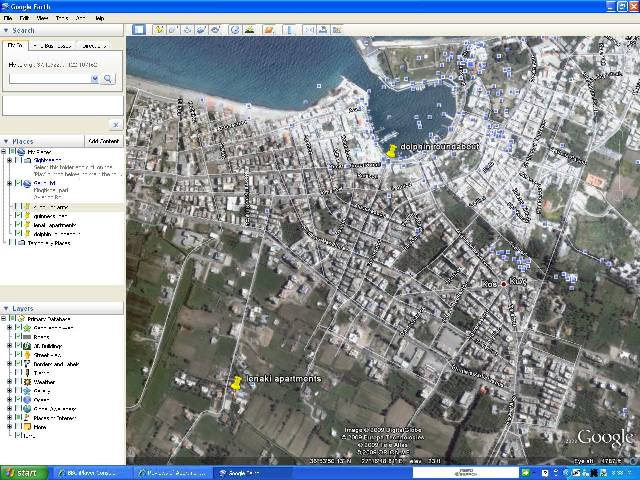Expand the Weather layer node

(x=9, y=382)
